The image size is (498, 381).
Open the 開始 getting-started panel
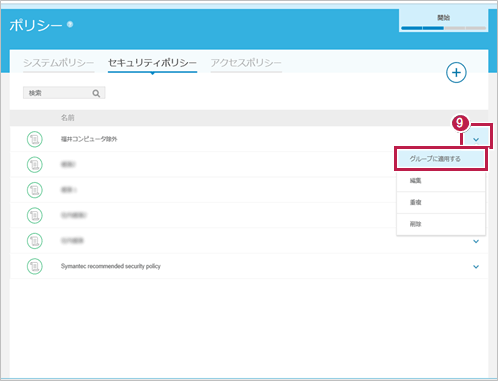443,20
